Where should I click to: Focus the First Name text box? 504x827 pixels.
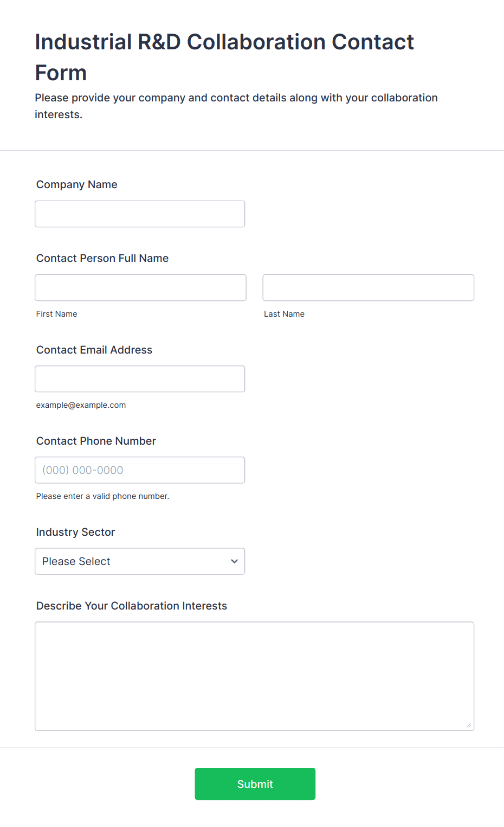[x=140, y=288]
